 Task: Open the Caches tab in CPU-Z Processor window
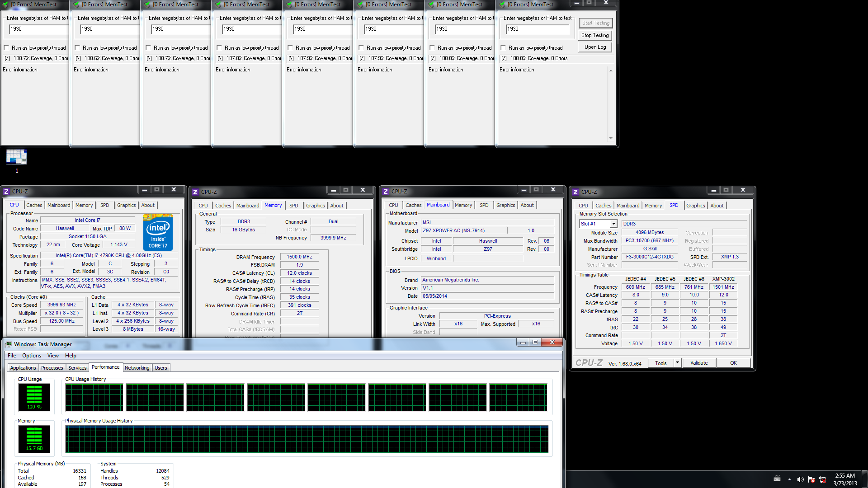[34, 205]
